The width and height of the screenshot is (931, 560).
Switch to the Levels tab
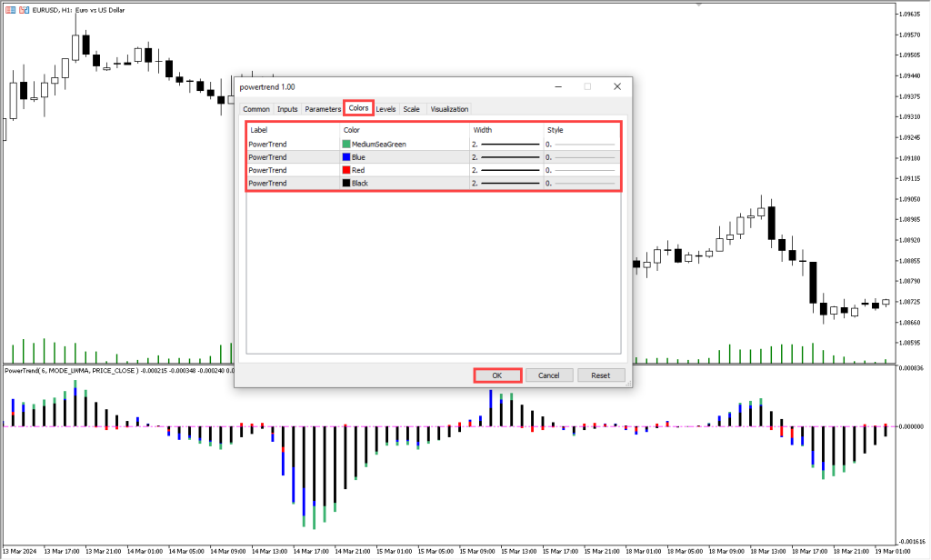click(x=385, y=109)
